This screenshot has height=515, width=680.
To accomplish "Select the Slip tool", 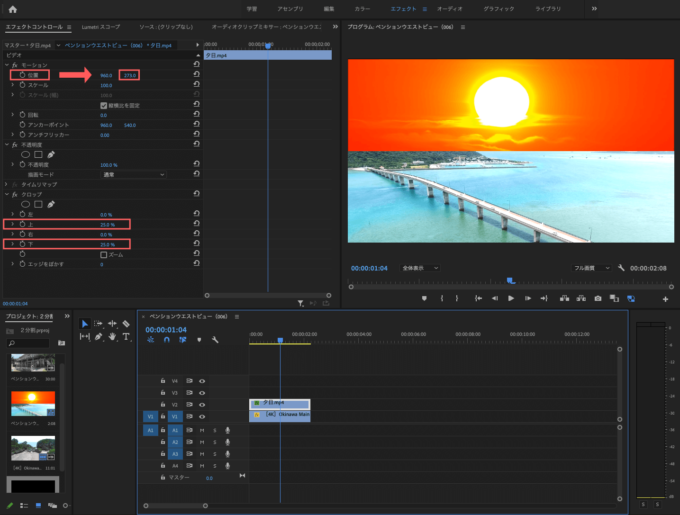I will pos(85,336).
